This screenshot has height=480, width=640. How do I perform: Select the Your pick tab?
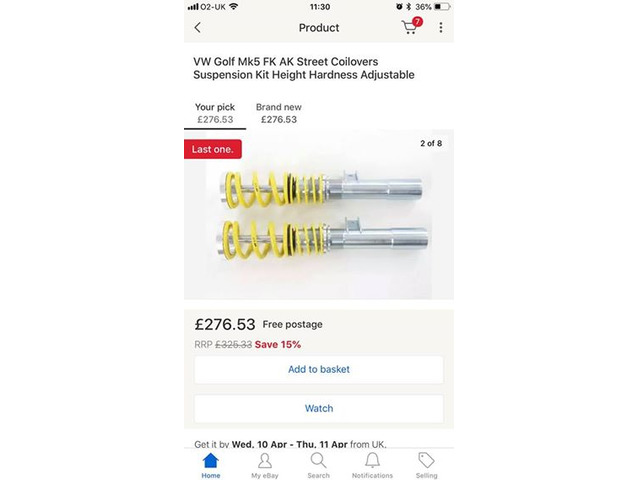pyautogui.click(x=215, y=113)
